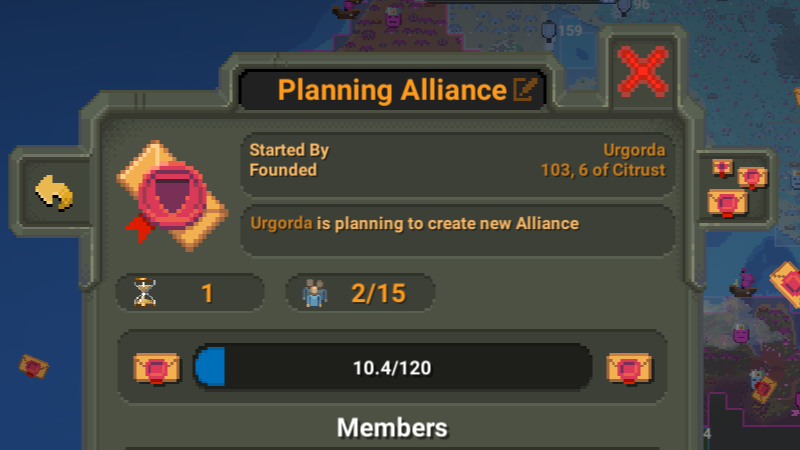The height and width of the screenshot is (450, 800).
Task: Open the alliances list tab on right side
Action: pos(737,188)
